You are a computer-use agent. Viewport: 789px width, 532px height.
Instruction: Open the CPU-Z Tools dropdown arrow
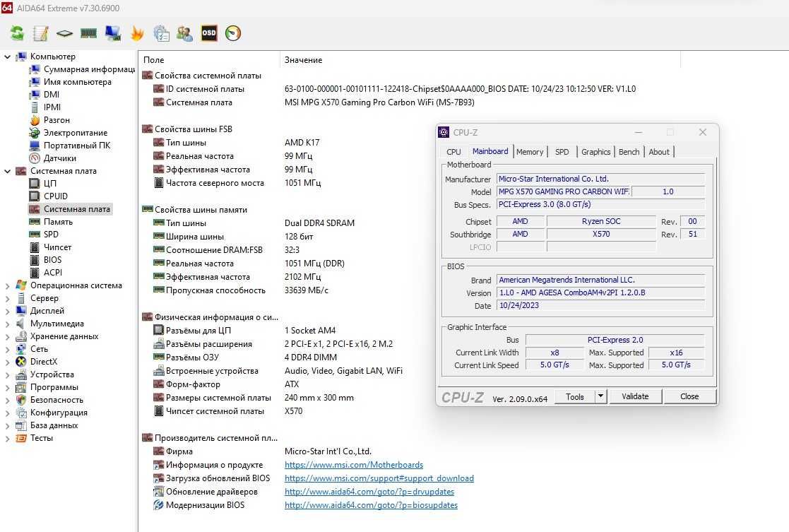coord(601,396)
